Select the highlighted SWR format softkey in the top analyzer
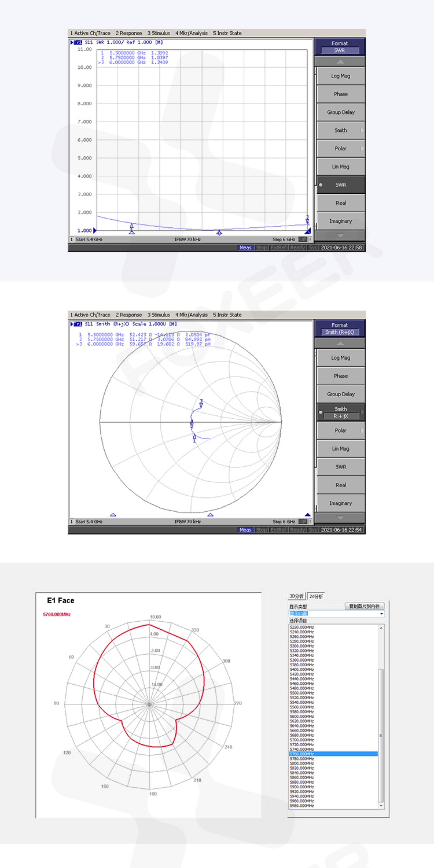 (340, 185)
